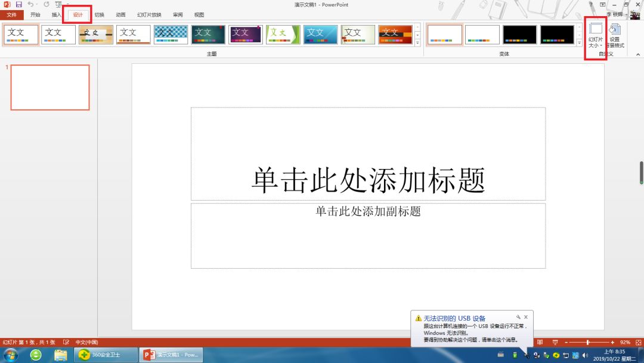Apply the first white Office theme thumbnail

point(21,35)
